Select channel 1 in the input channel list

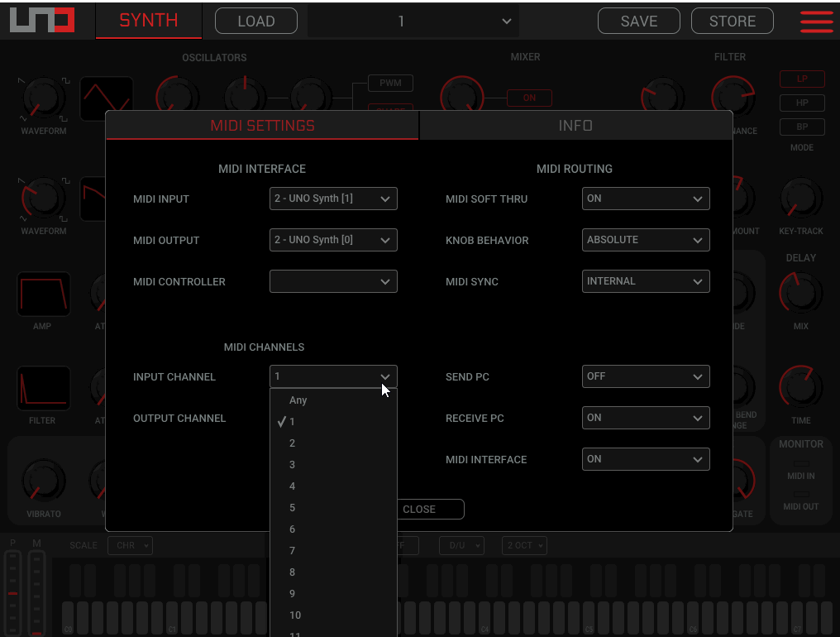pyautogui.click(x=333, y=421)
